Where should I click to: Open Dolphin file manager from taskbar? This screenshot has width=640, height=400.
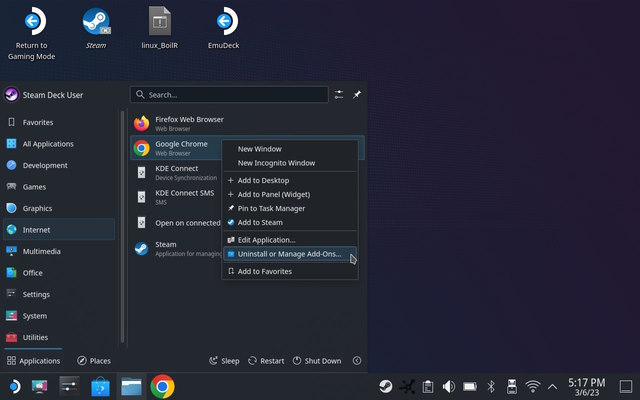[131, 386]
